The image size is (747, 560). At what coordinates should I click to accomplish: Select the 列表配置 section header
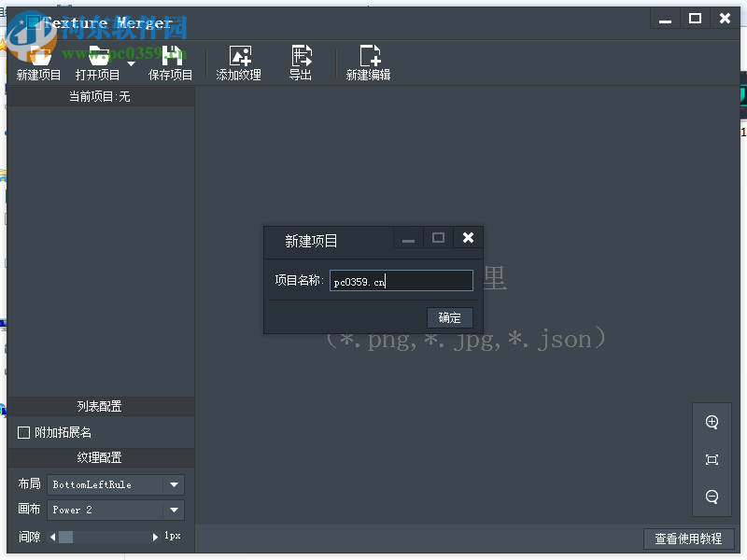(100, 406)
